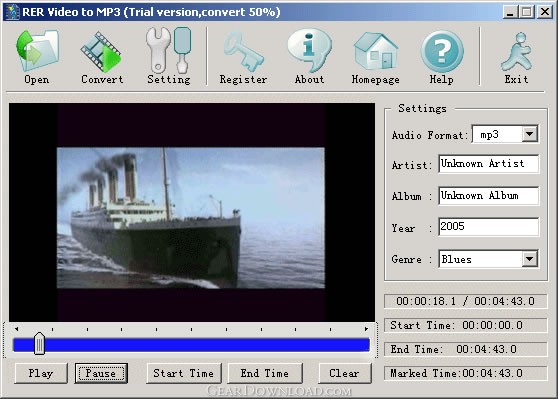Image resolution: width=558 pixels, height=399 pixels.
Task: Click the Titanic video preview area
Action: [x=191, y=218]
